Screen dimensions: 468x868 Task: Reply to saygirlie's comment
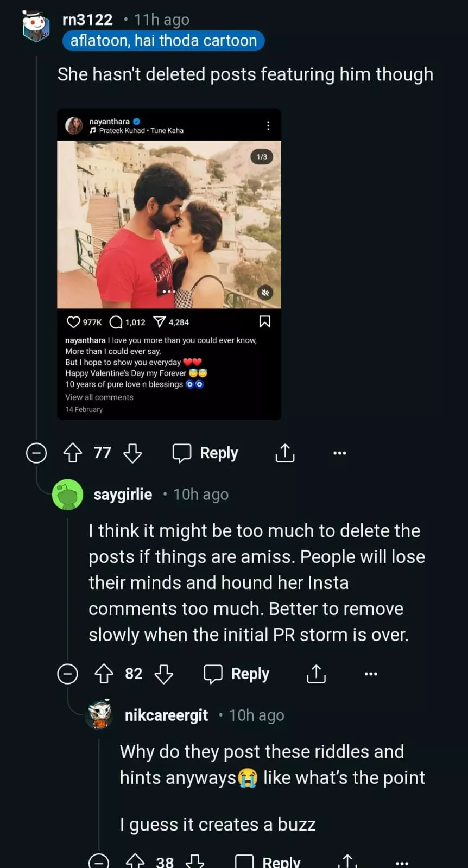point(237,674)
